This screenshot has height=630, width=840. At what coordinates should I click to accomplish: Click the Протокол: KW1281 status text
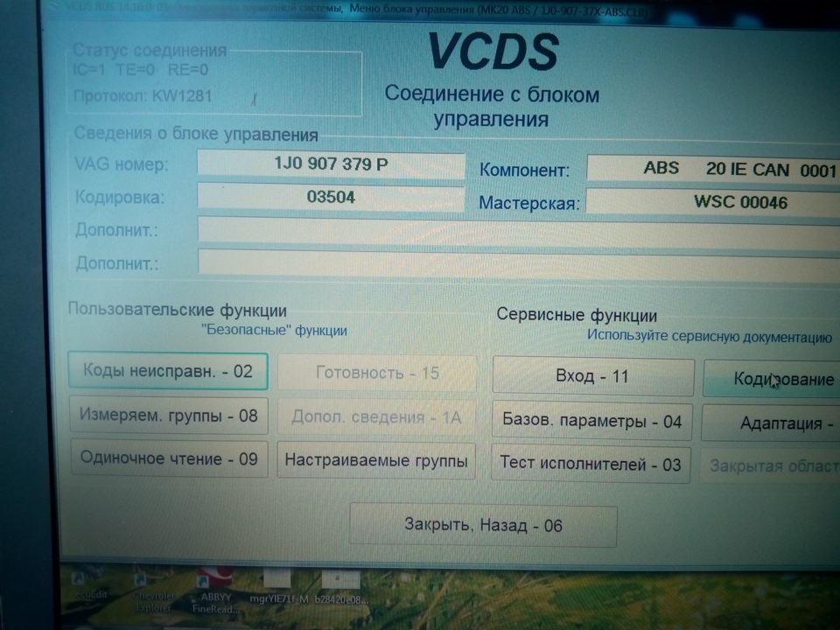143,96
